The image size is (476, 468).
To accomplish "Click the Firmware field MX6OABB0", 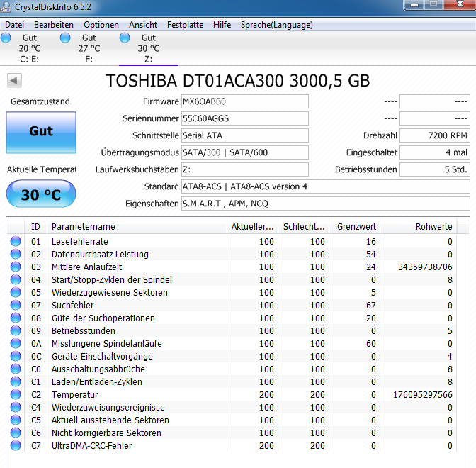I will click(245, 101).
